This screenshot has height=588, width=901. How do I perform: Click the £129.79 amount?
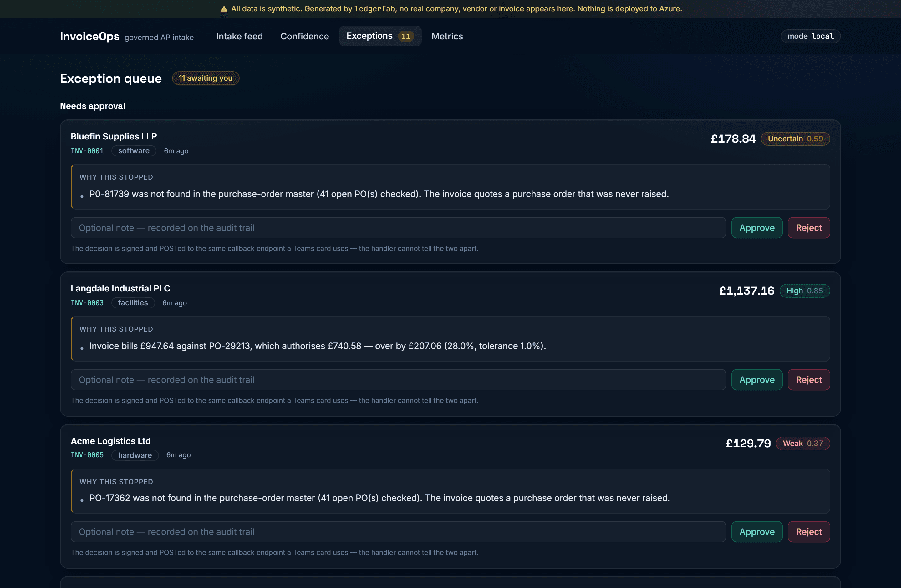pyautogui.click(x=748, y=444)
